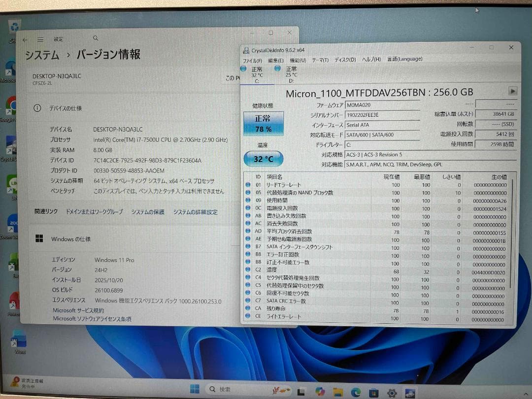Viewport: 532px width, 399px height.
Task: Click the next-disk arrow in CrystalDiskInfo
Action: (512, 91)
